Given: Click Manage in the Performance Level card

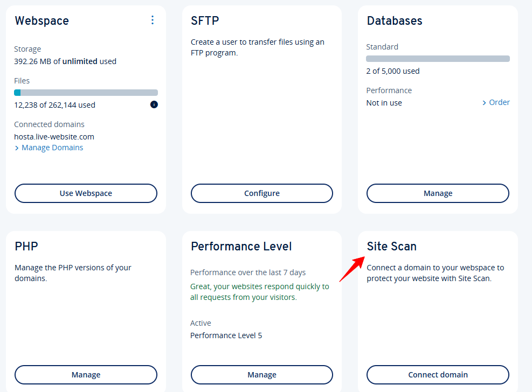Looking at the screenshot, I should tap(262, 375).
